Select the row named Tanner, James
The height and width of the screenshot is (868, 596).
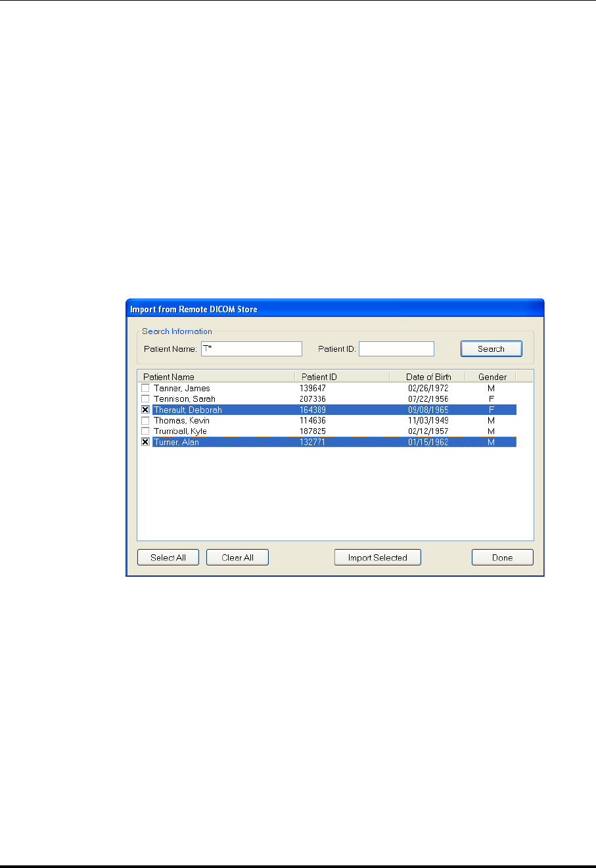click(x=327, y=388)
